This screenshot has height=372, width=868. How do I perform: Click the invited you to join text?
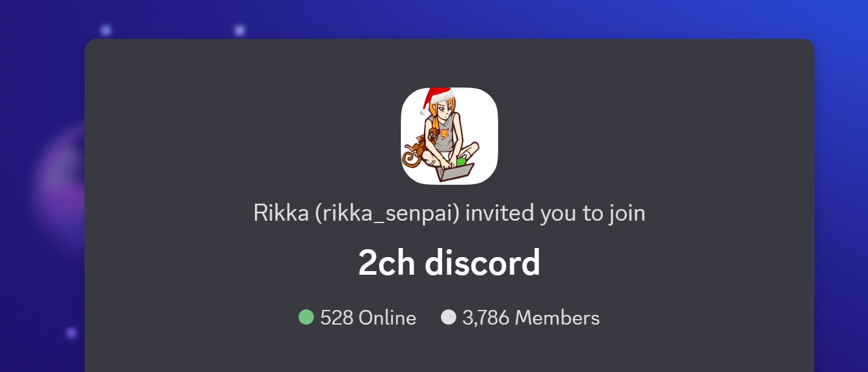555,213
